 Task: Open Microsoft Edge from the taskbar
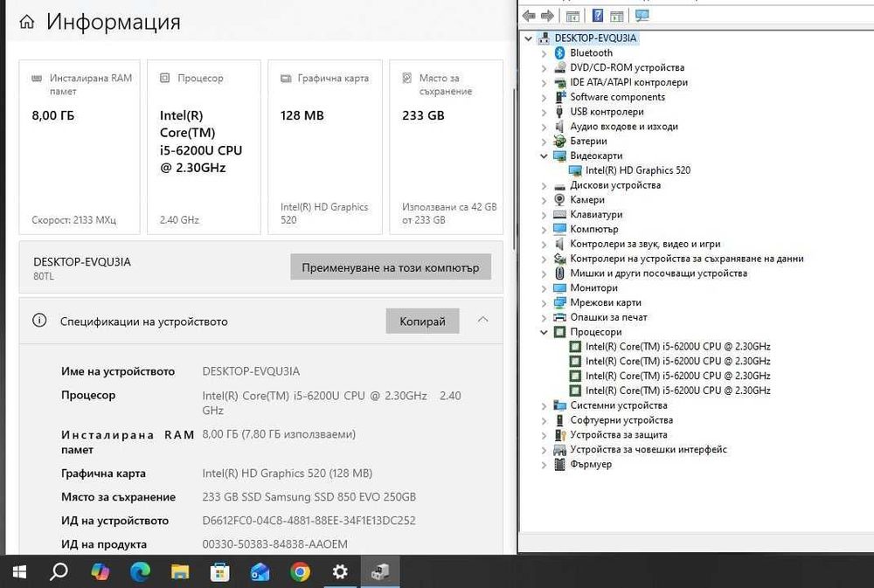coord(140,572)
